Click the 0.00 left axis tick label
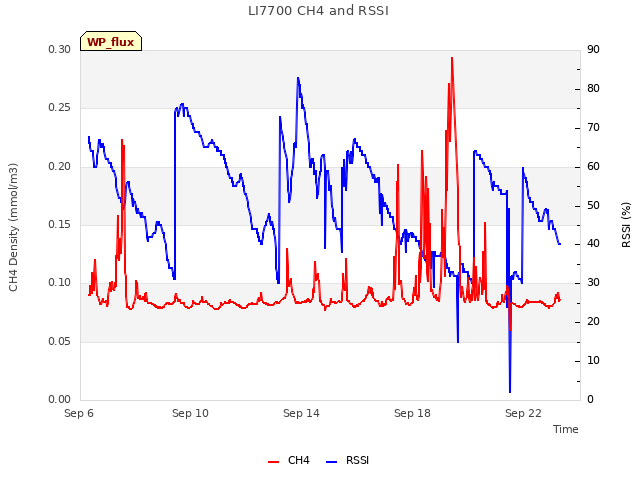Image resolution: width=640 pixels, height=480 pixels. point(60,399)
